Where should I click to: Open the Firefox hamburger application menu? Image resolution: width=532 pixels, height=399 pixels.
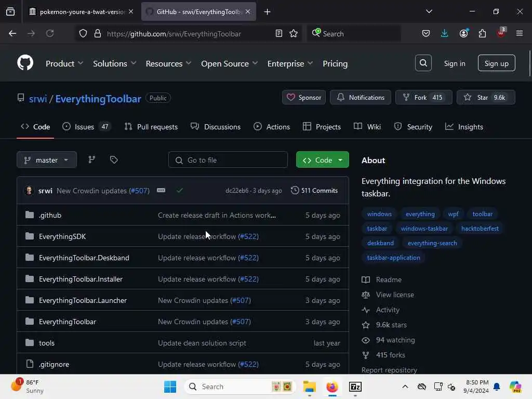tap(519, 34)
